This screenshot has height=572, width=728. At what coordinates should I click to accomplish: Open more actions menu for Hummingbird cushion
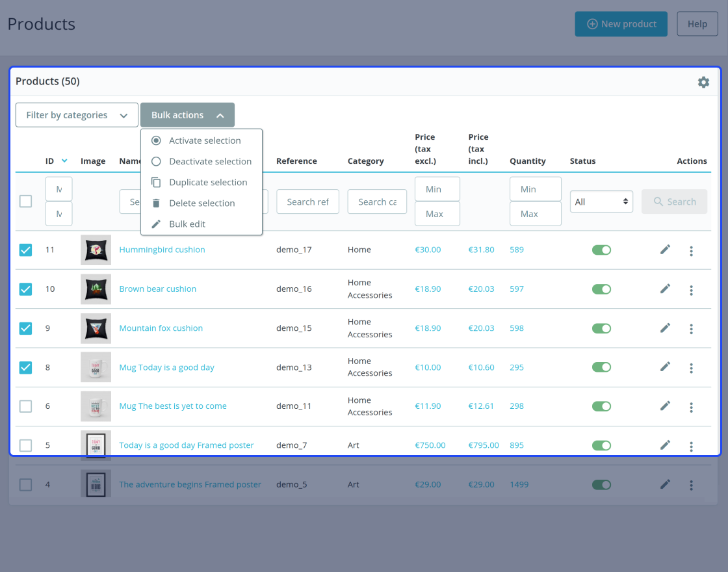[x=692, y=251]
